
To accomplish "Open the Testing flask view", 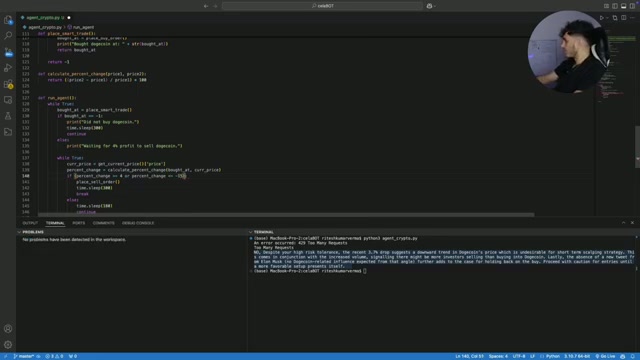I will click(x=8, y=116).
